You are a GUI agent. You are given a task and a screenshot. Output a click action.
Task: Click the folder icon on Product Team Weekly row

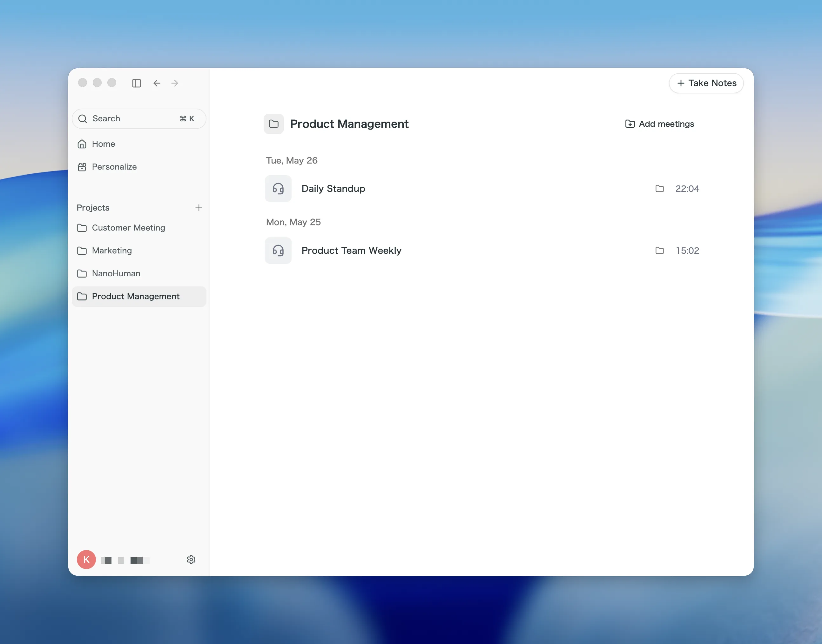point(659,251)
